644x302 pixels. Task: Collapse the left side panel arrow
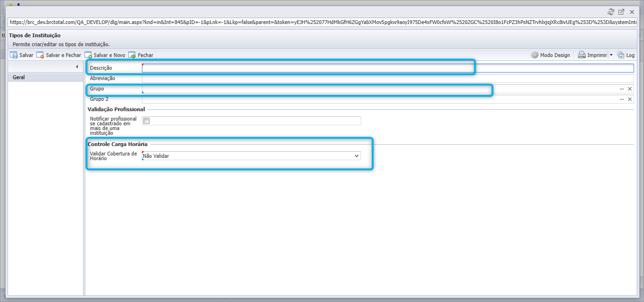tap(77, 67)
